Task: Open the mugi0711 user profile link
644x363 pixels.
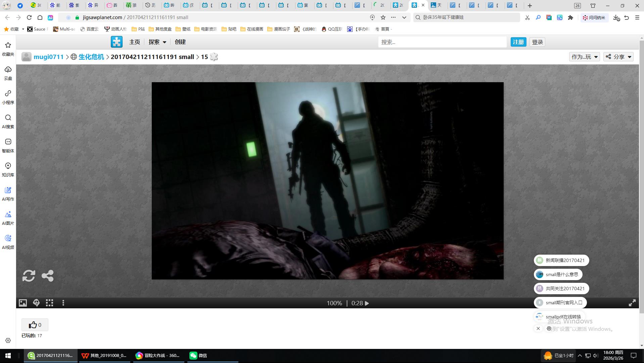Action: (x=48, y=57)
